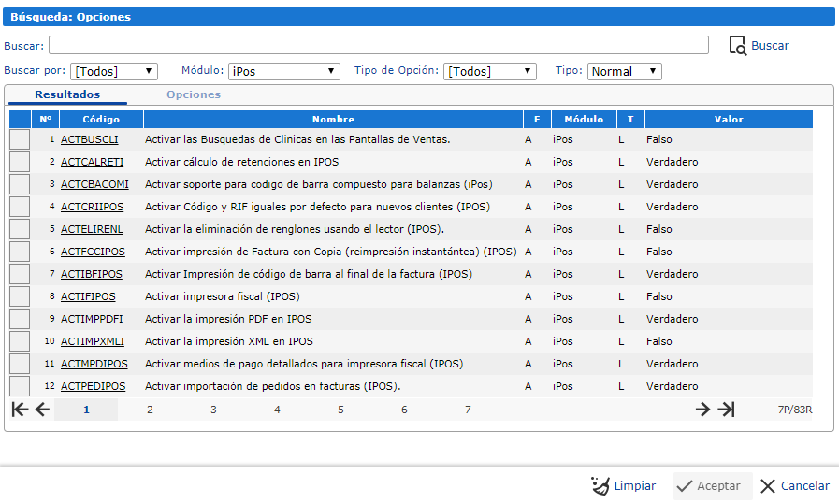Open the ACTIMPPDFI code link
This screenshot has width=839, height=504.
coord(92,319)
